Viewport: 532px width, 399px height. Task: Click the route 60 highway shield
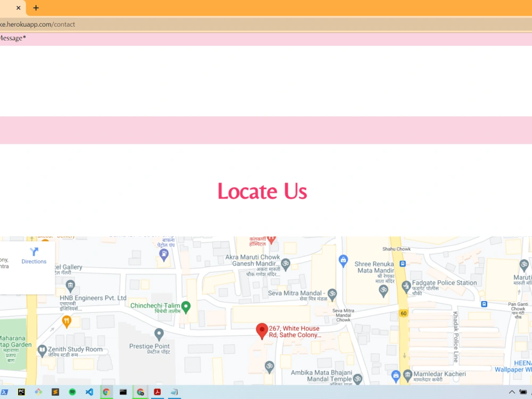403,313
